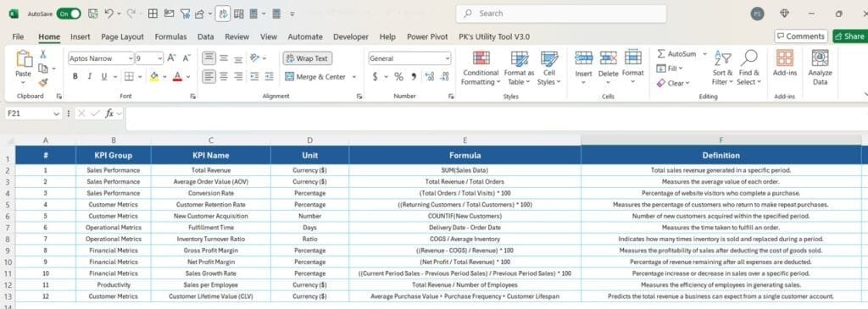Screen dimensions: 868x309
Task: Switch to the Page Layout tab
Action: point(122,36)
